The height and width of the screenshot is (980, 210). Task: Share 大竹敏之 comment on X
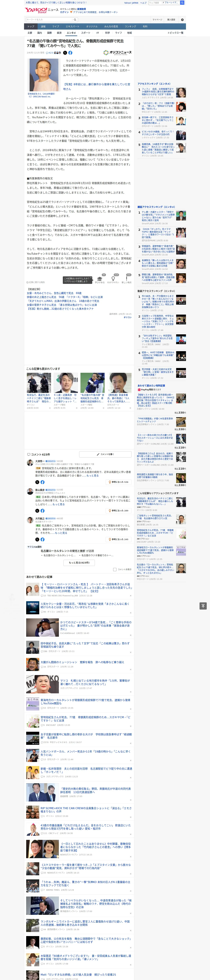coord(37,539)
